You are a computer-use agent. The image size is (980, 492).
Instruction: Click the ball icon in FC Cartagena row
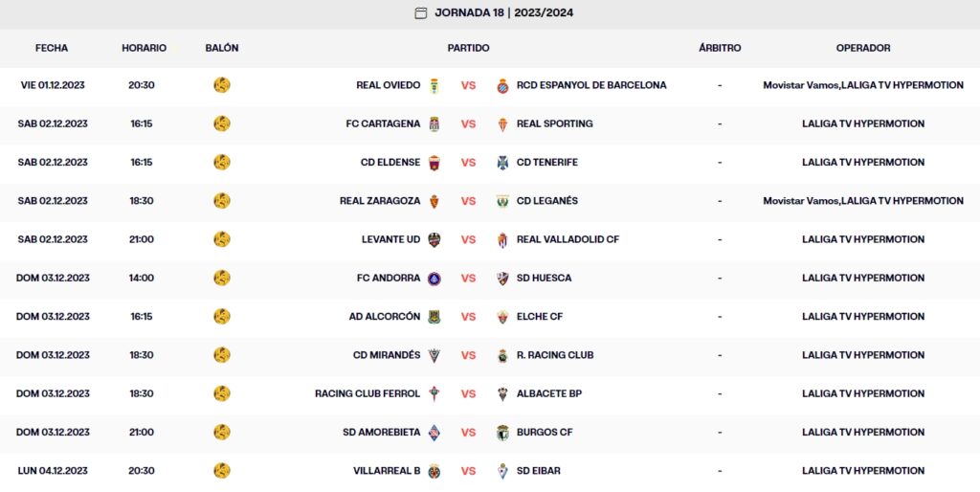pyautogui.click(x=222, y=123)
